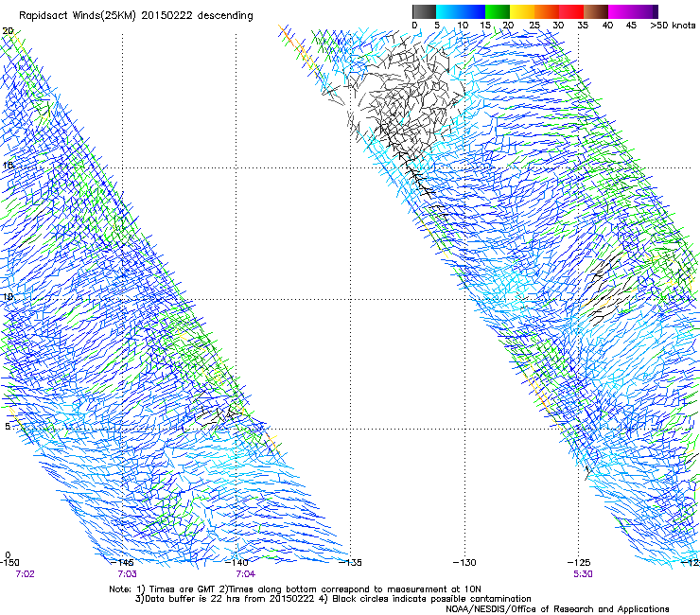
Task: Click the -130 longitude axis label
Action: 464,563
